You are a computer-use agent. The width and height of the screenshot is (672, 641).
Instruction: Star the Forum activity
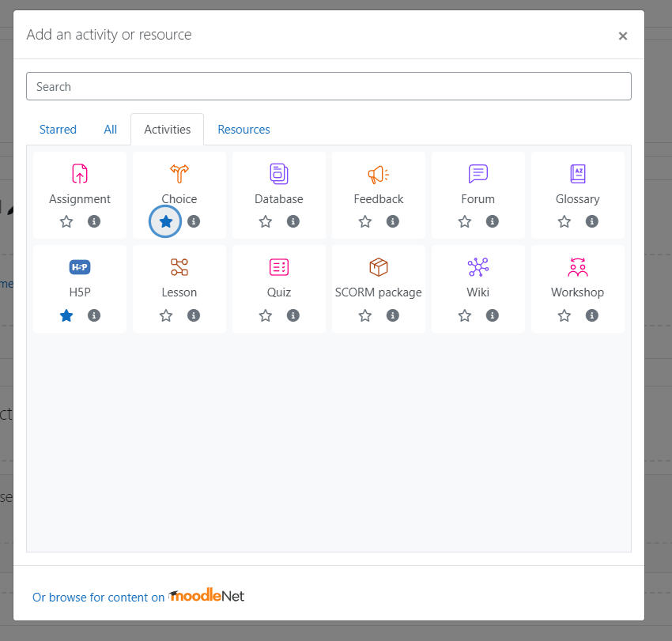465,221
